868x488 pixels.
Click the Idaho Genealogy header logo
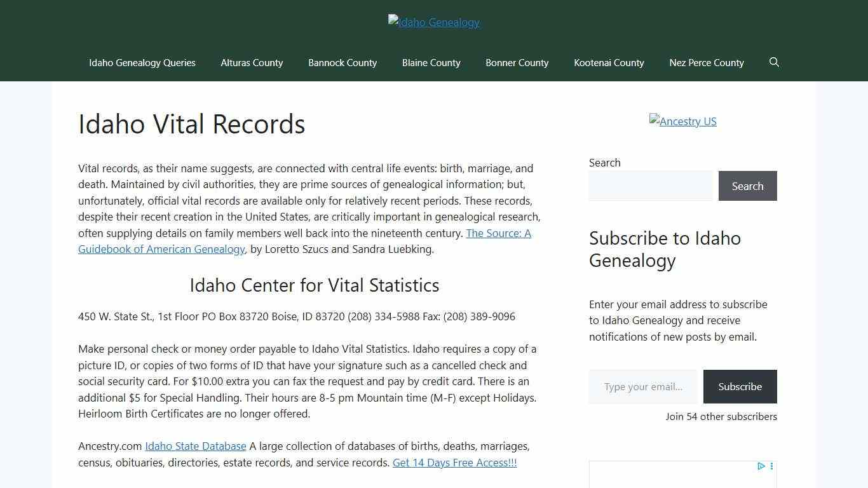pyautogui.click(x=433, y=22)
